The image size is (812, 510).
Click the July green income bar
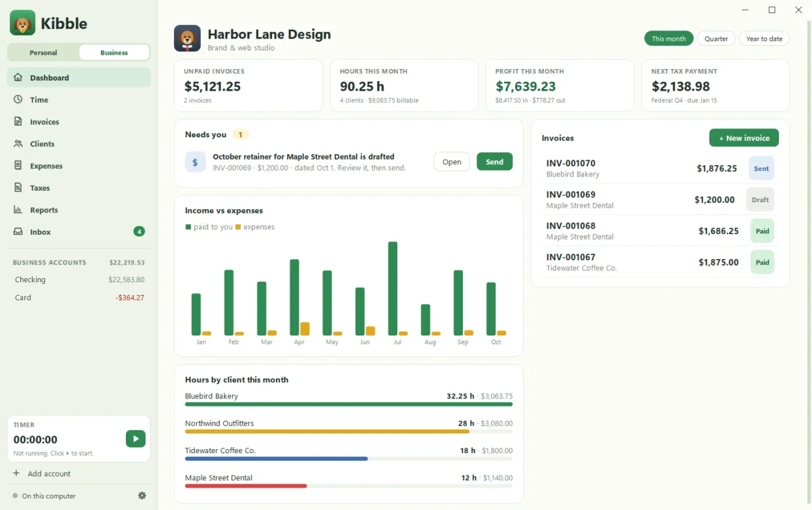click(x=392, y=288)
